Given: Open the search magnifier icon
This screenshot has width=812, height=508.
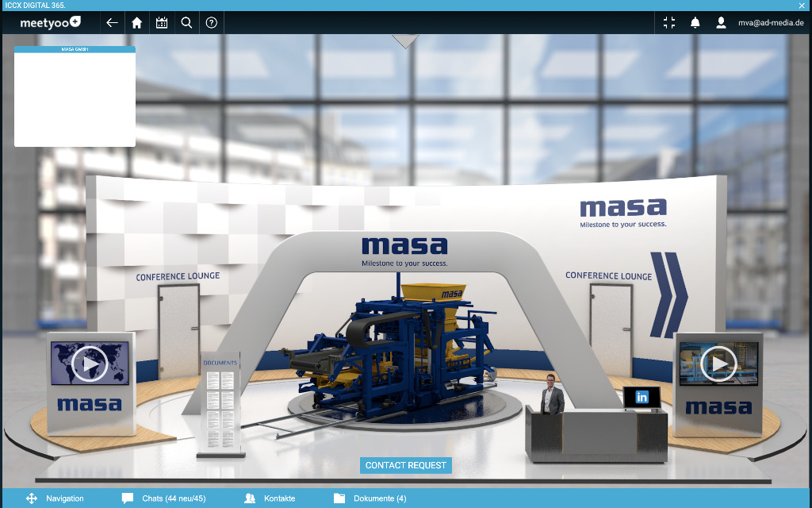Looking at the screenshot, I should (186, 23).
